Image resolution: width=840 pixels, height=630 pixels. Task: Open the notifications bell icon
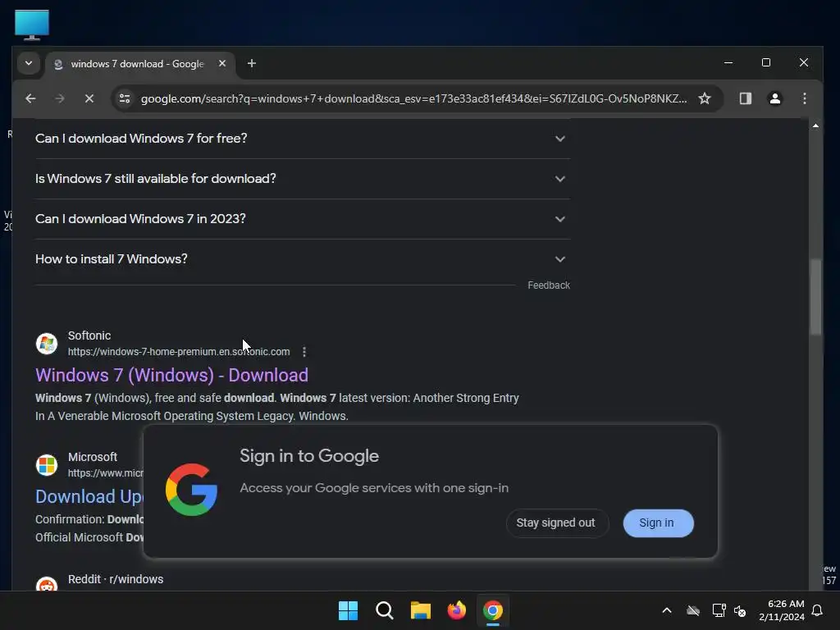pos(817,610)
